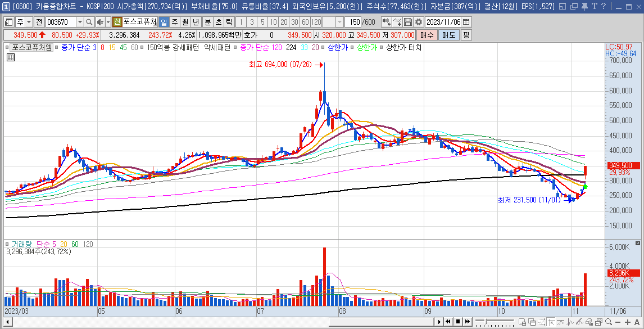Viewport: 644px width, 329px height.
Task: Select the 일 daily period toggle
Action: 164,22
